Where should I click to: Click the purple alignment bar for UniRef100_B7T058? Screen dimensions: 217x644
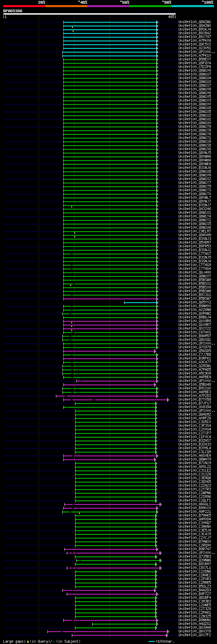pyautogui.click(x=116, y=400)
